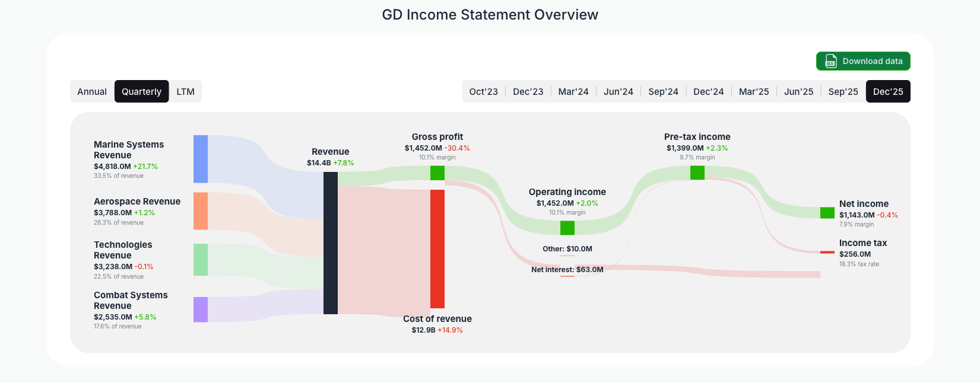Click the Excel download icon
980x383 pixels.
830,61
